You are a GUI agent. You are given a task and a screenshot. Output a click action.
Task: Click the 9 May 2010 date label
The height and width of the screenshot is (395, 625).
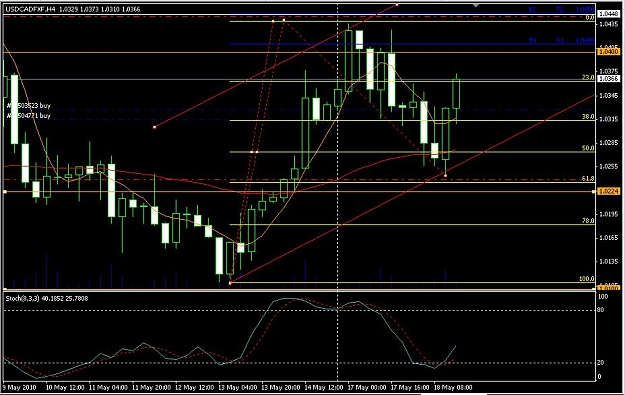(x=20, y=387)
